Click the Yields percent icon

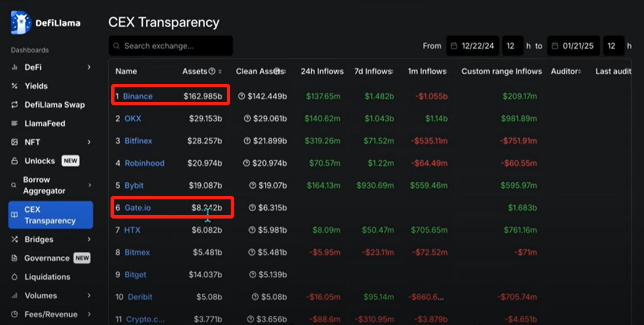tap(14, 85)
